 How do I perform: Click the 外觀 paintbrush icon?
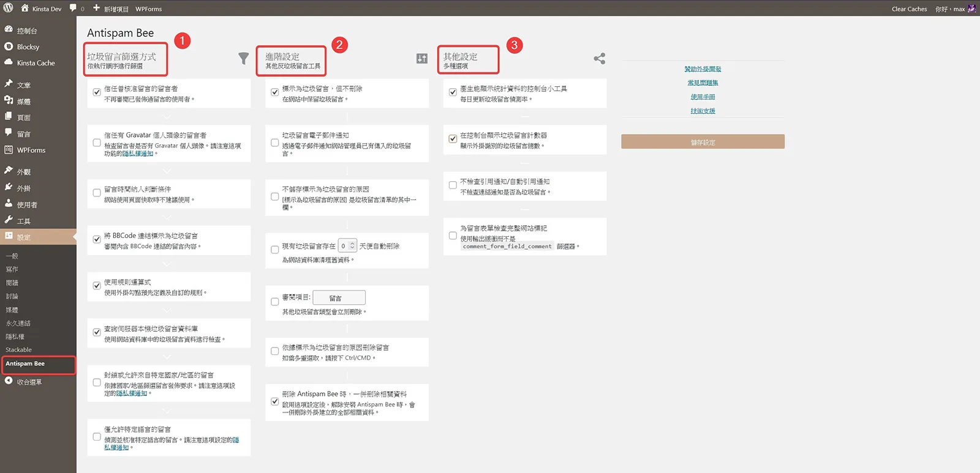pyautogui.click(x=9, y=171)
